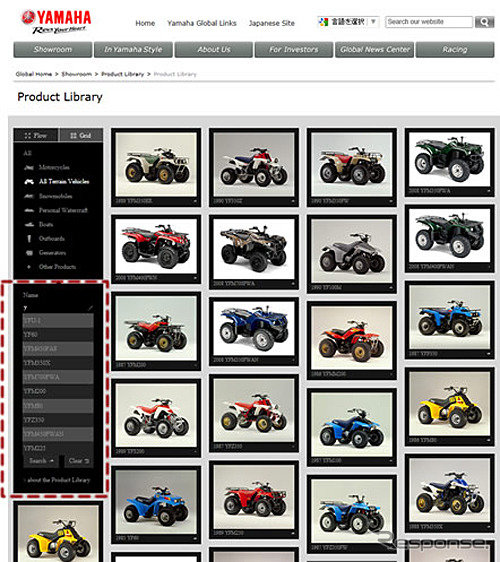Image resolution: width=500 pixels, height=562 pixels.
Task: Select the Outboards category icon
Action: click(29, 238)
